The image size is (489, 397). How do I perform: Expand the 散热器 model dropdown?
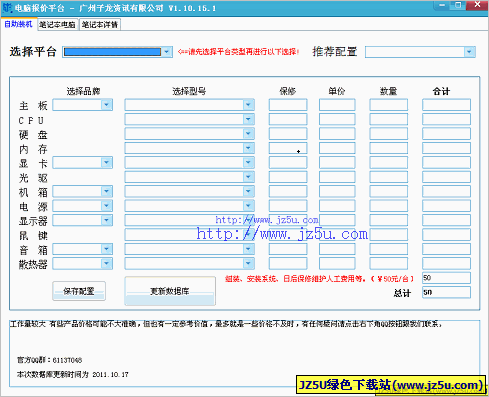coord(248,263)
